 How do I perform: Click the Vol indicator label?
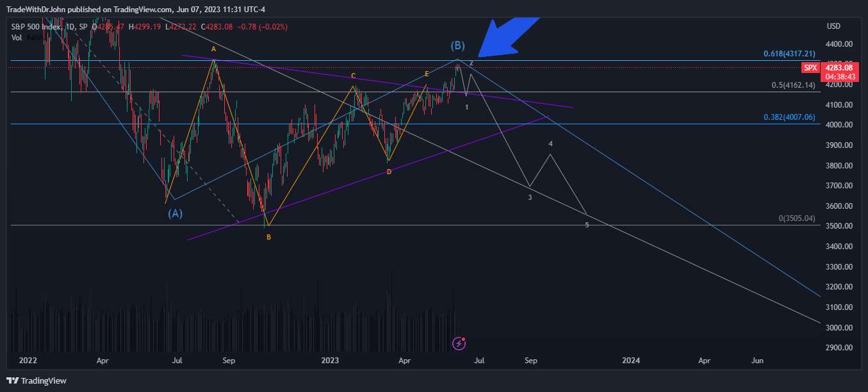coord(17,38)
